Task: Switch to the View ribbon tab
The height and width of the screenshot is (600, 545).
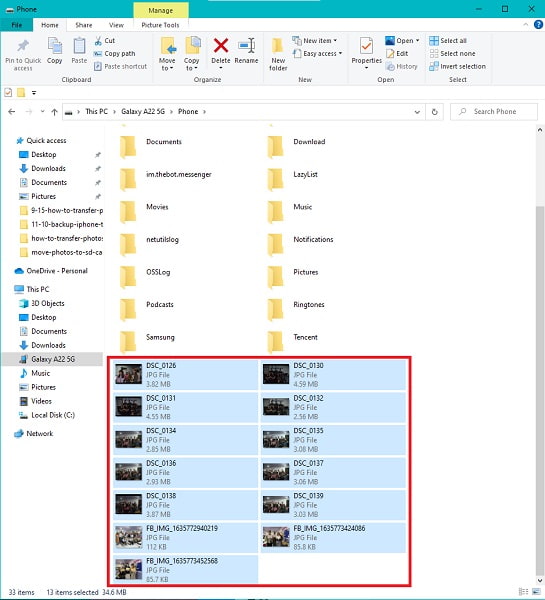Action: [x=116, y=25]
